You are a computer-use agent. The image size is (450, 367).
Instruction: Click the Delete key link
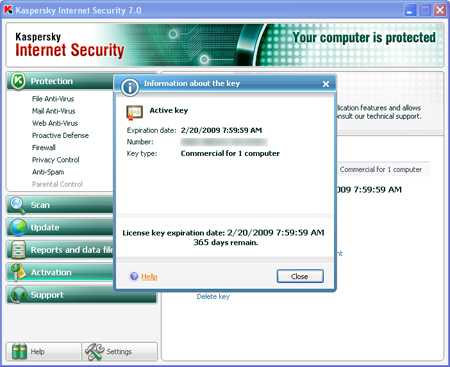[213, 296]
